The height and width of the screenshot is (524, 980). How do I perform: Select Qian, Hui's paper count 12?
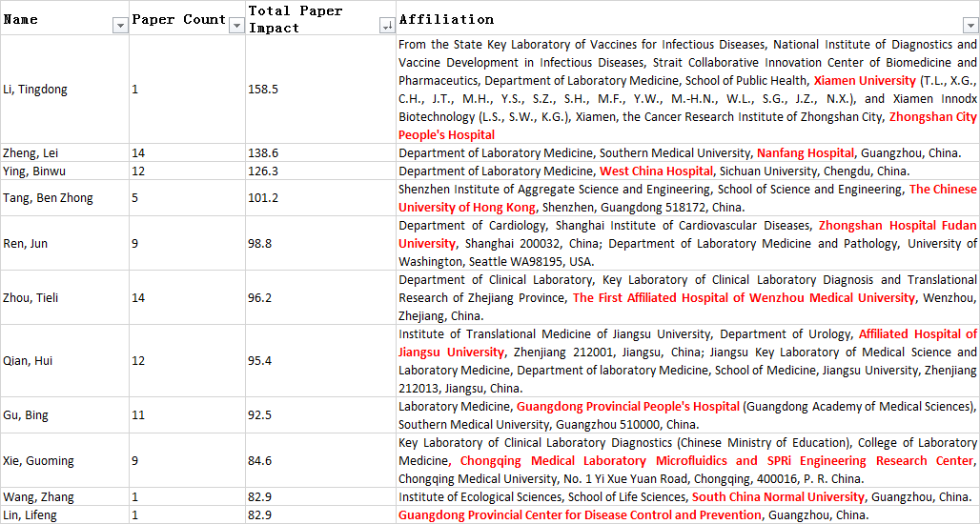[188, 361]
